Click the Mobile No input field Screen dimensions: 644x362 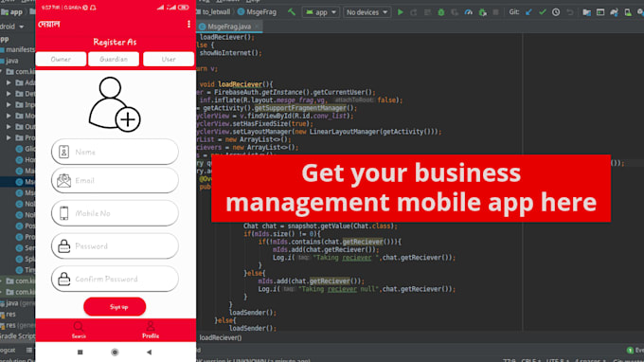[115, 213]
